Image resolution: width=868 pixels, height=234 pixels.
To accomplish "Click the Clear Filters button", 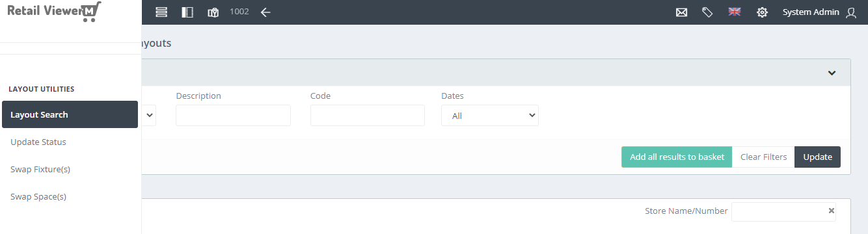I will pos(763,157).
